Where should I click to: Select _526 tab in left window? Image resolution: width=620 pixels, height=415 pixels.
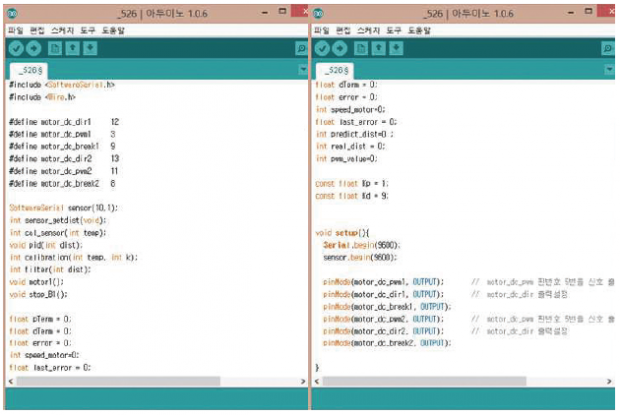[x=29, y=71]
